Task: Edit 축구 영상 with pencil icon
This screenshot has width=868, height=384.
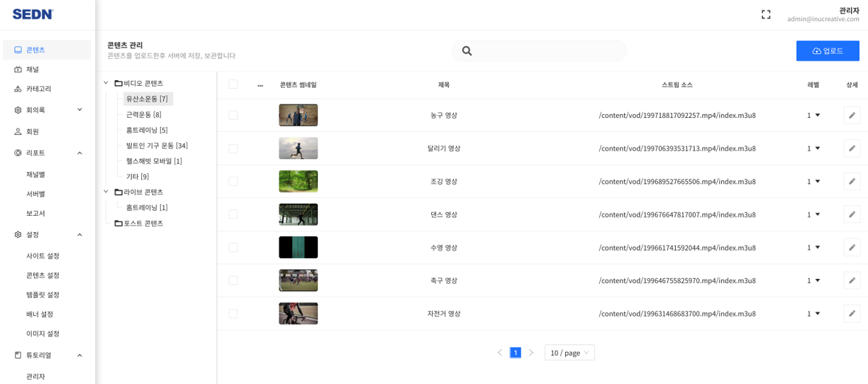Action: tap(852, 280)
